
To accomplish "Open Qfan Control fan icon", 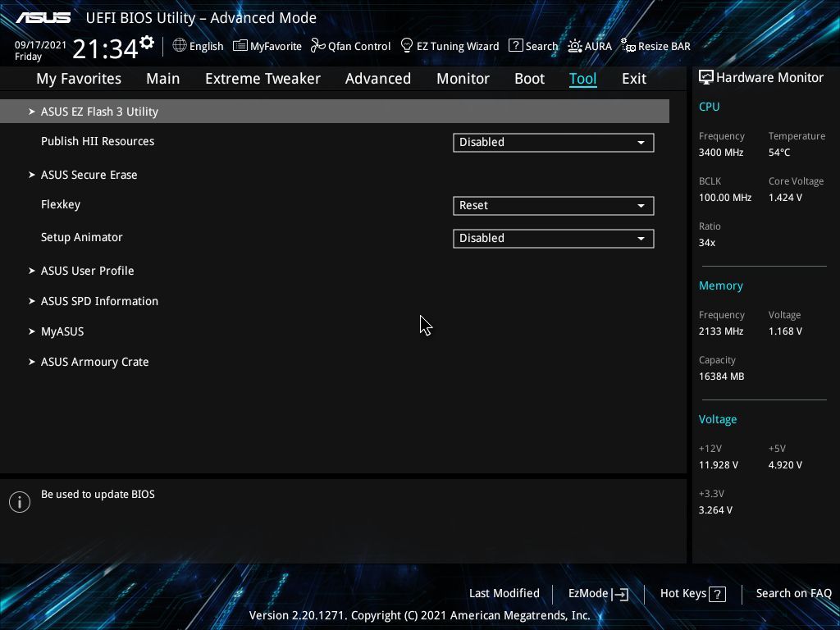I will (x=317, y=46).
